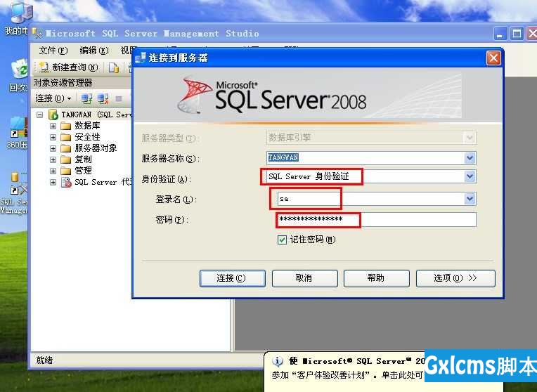
Task: Open the Login name (登录名) dropdown arrow
Action: click(470, 199)
